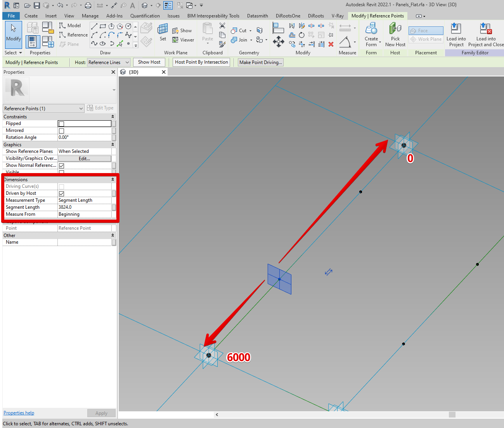Click the Mirror Pick Axis icon

292,26
